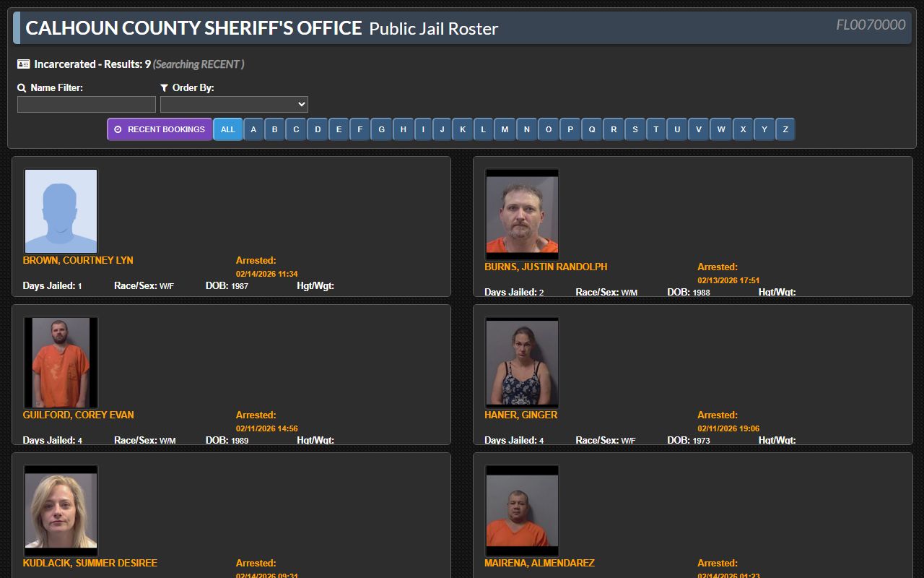
Task: Filter roster by letter F
Action: click(359, 129)
